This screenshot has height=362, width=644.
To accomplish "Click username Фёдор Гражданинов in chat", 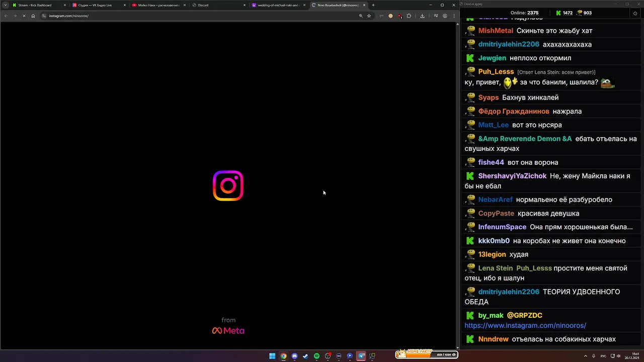I will click(x=514, y=111).
